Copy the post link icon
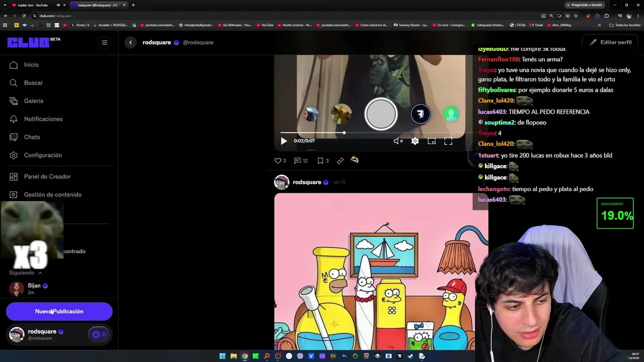This screenshot has height=362, width=644. (x=340, y=161)
